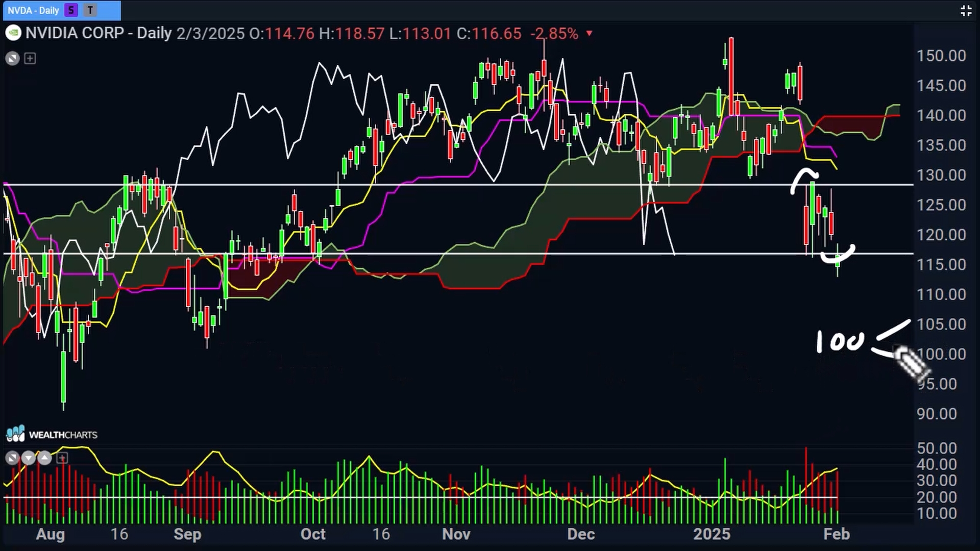The width and height of the screenshot is (980, 551).
Task: Click the high value H:118.57
Action: (x=352, y=34)
